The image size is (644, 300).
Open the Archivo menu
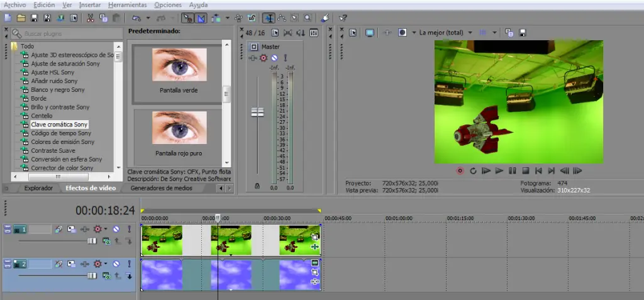point(15,5)
